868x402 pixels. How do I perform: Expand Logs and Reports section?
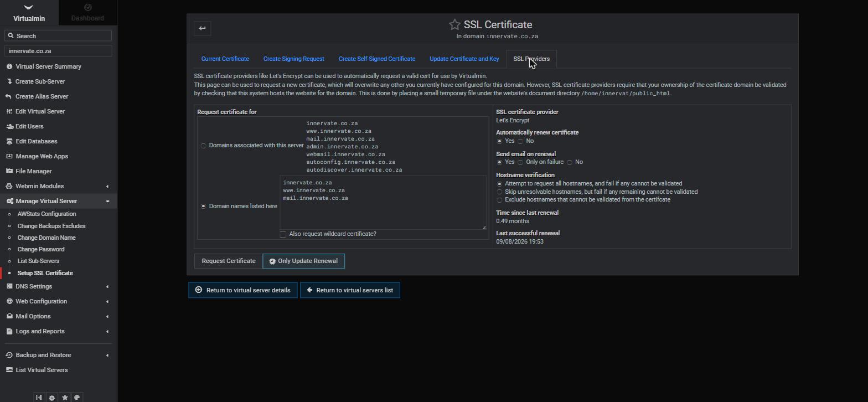coord(58,331)
